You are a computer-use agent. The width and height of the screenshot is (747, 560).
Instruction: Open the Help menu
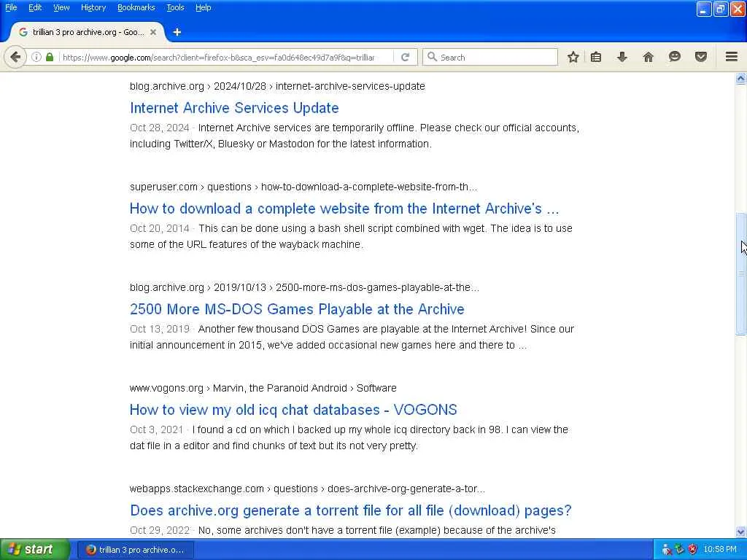(203, 7)
